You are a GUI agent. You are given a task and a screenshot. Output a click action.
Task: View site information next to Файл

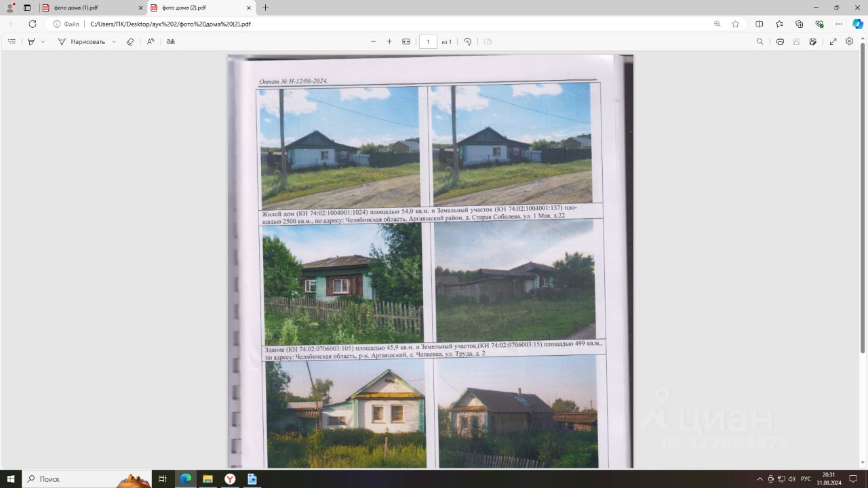(x=66, y=24)
